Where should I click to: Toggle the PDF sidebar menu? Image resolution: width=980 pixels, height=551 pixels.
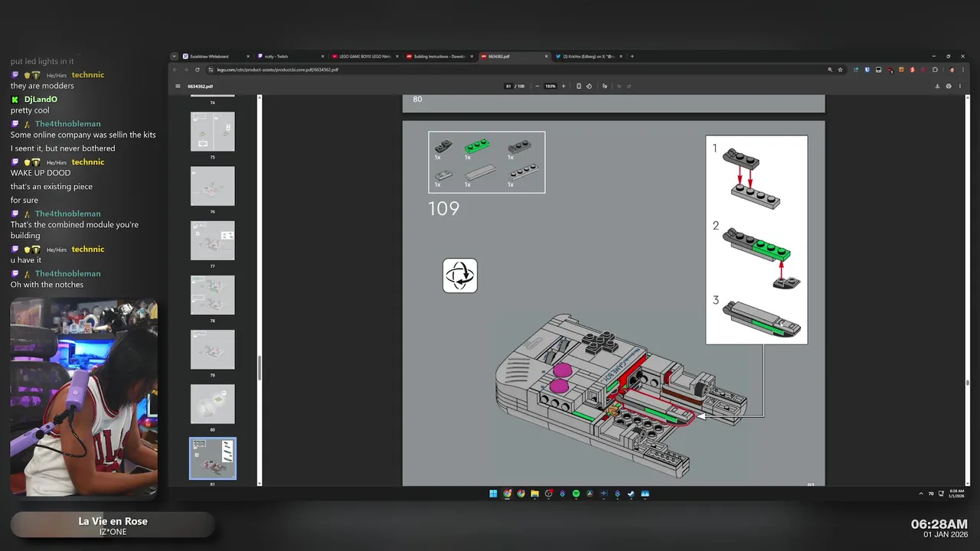click(178, 86)
